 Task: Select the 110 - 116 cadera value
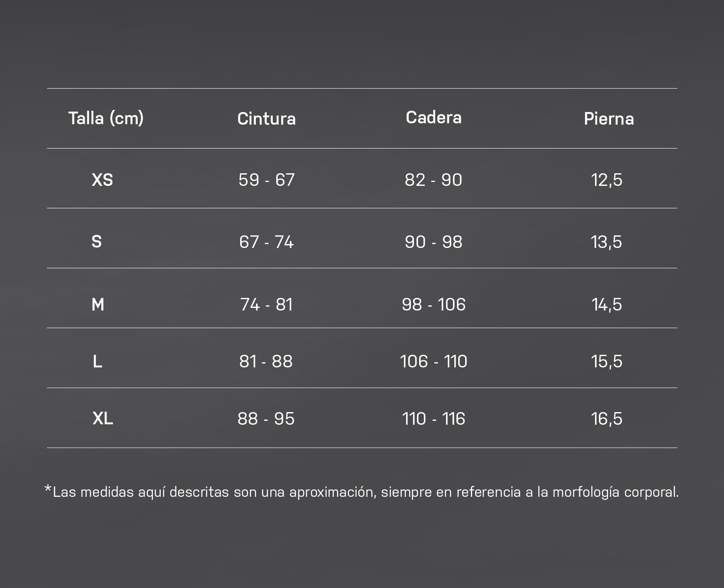coord(433,419)
